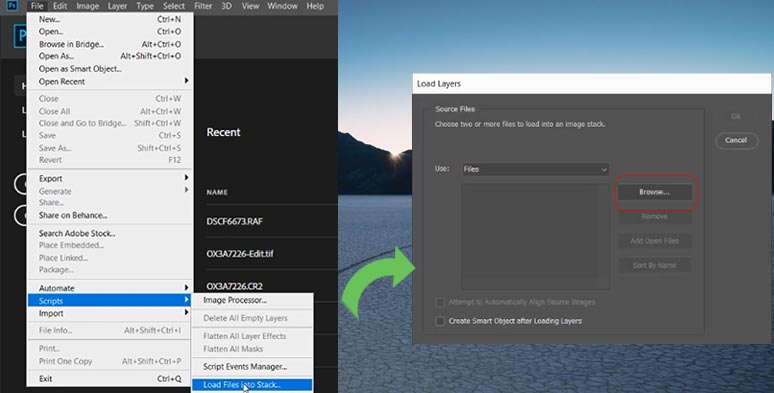Open recent file OX3A7226-Edit.tif
Viewport: 774px width, 393px height.
[240, 254]
